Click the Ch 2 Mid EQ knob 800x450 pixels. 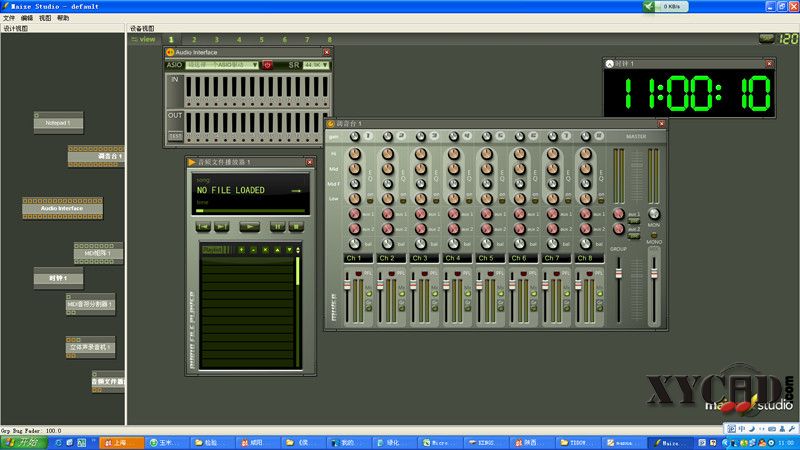tap(388, 168)
